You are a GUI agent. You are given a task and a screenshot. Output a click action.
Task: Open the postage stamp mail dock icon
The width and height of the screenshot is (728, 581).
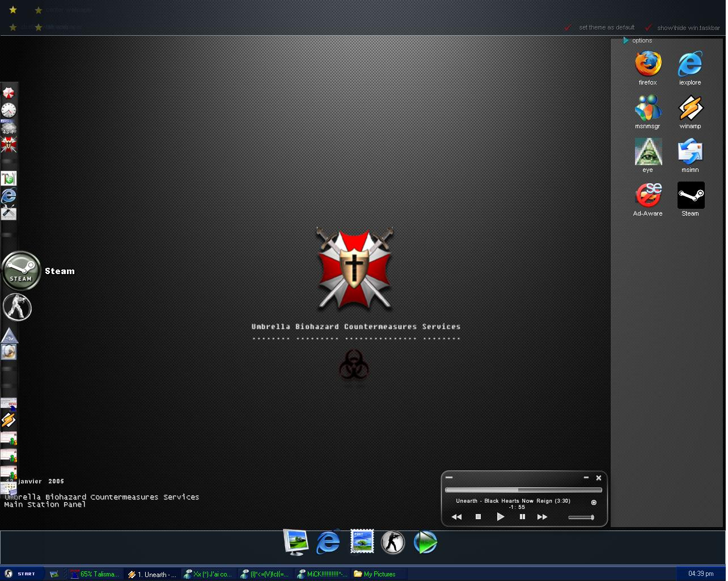tap(362, 542)
